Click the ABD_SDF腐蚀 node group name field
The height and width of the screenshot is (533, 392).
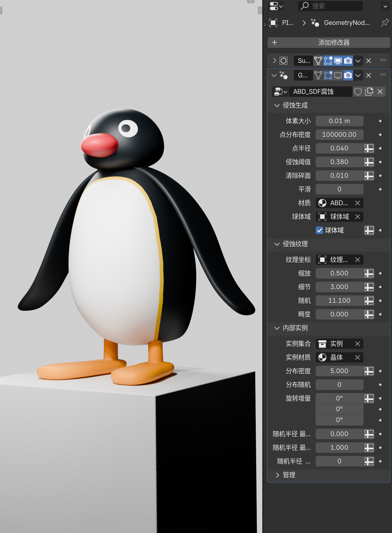[321, 92]
